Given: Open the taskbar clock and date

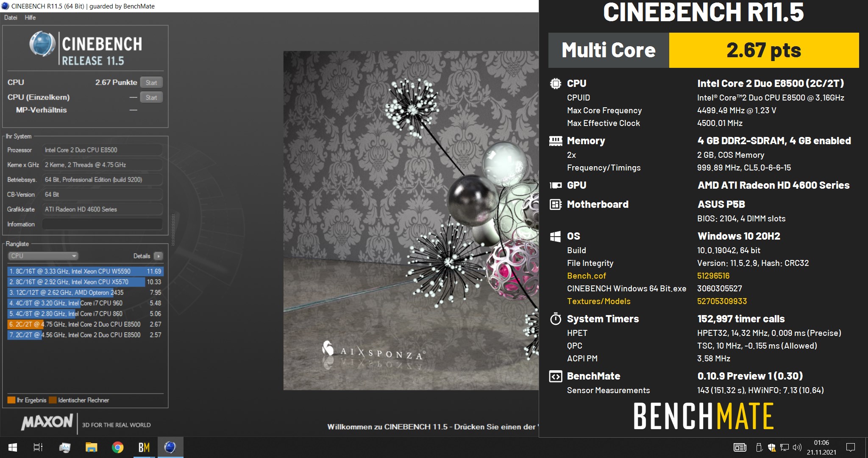Looking at the screenshot, I should coord(821,447).
